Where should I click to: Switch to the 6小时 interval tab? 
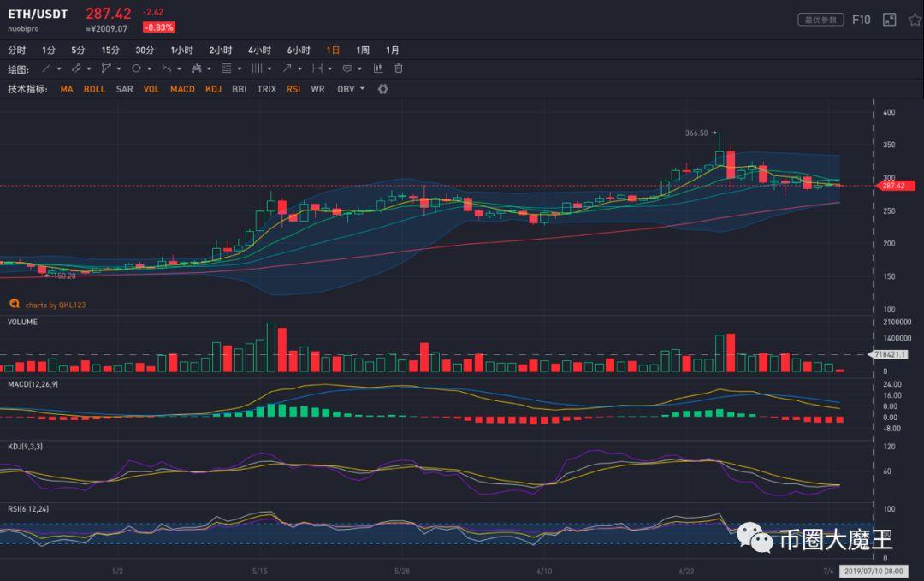point(299,50)
